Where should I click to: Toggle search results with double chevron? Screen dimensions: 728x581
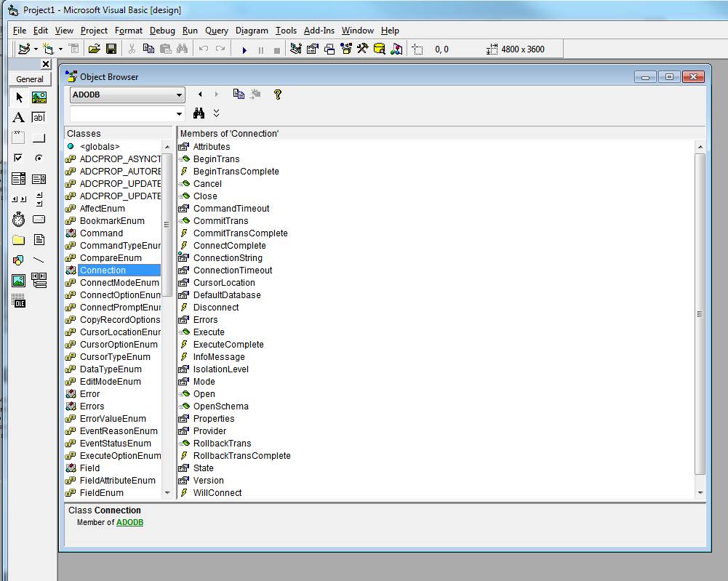216,113
